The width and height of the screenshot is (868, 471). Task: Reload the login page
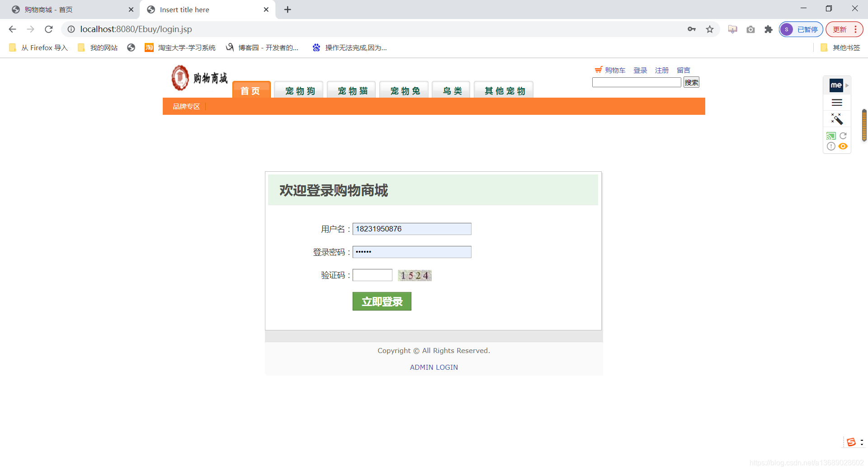click(x=48, y=29)
